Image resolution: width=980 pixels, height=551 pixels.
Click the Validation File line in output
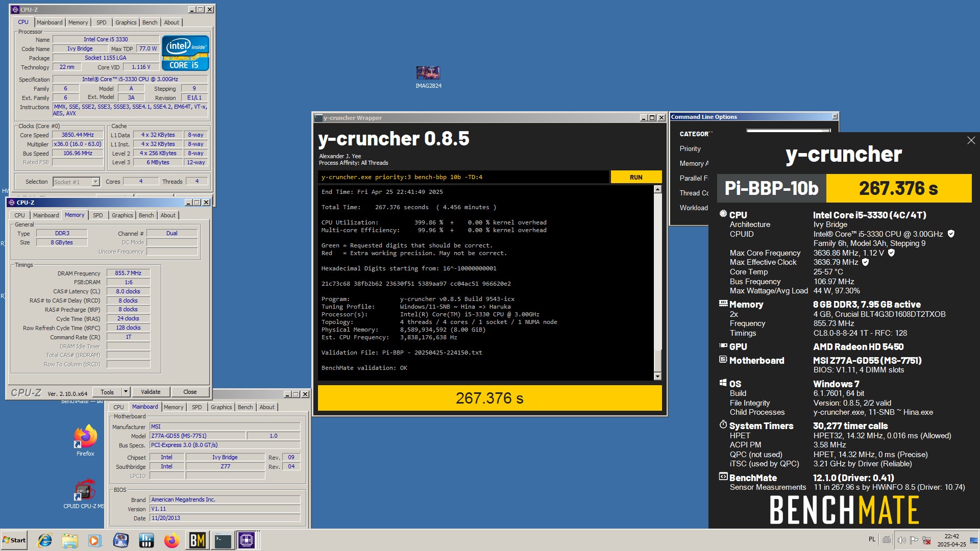coord(402,353)
